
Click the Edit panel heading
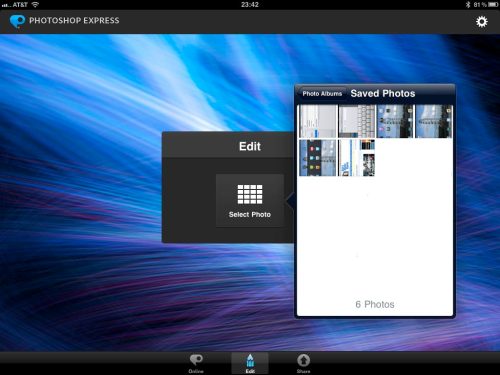(x=250, y=146)
